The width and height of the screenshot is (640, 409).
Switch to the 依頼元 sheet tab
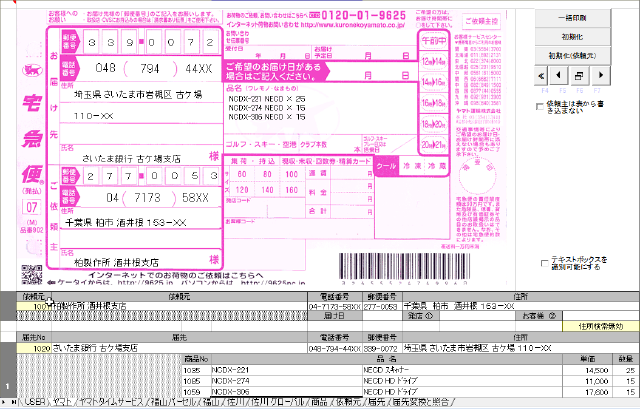click(x=348, y=402)
